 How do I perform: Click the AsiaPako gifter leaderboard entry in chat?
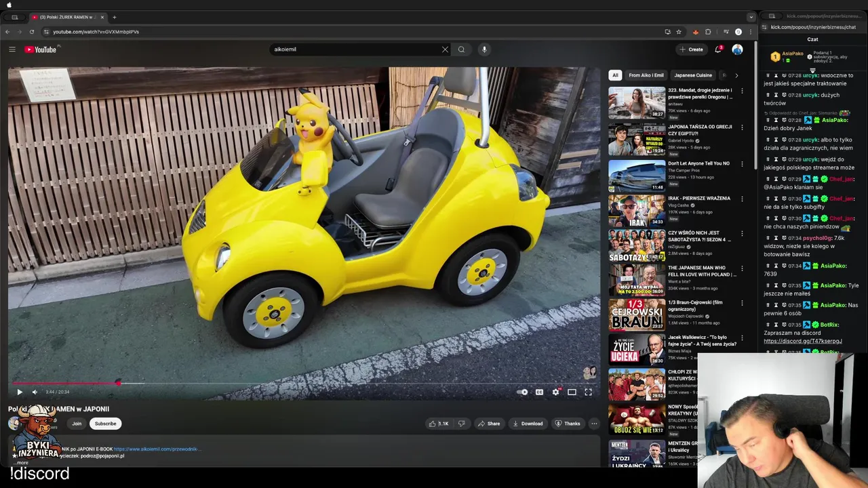pyautogui.click(x=787, y=57)
